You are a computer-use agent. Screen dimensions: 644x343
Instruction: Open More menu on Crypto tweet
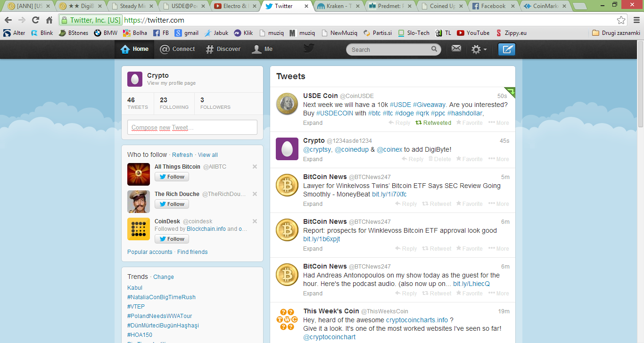pyautogui.click(x=499, y=159)
